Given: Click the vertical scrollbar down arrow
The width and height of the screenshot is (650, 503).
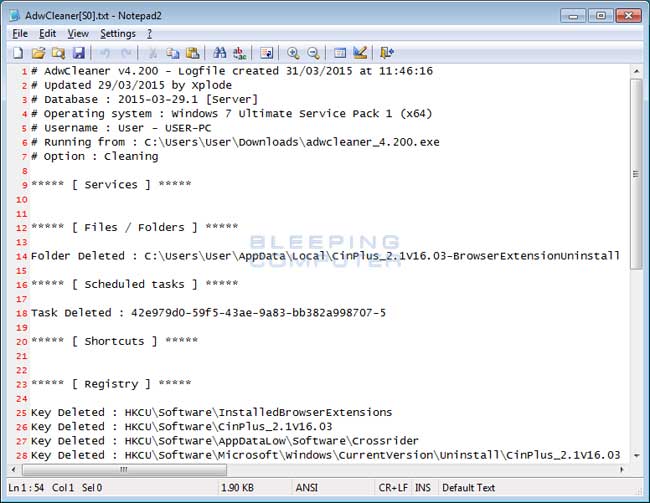Looking at the screenshot, I should click(636, 453).
